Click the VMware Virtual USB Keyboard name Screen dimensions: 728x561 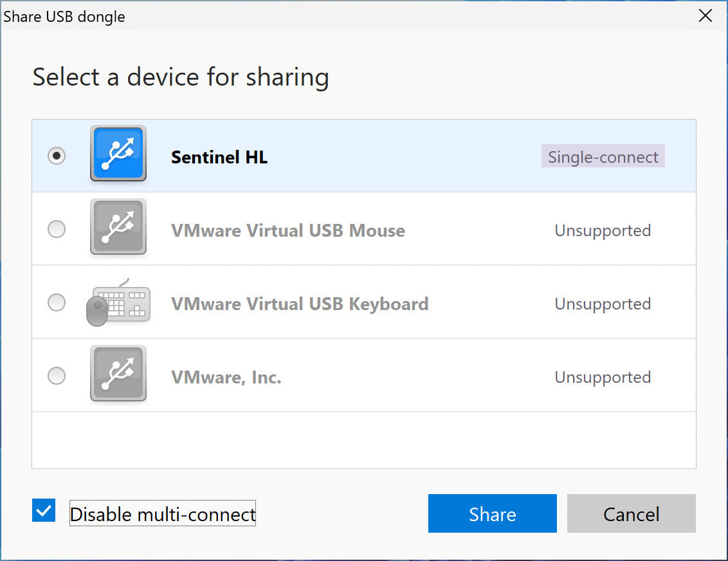tap(300, 304)
